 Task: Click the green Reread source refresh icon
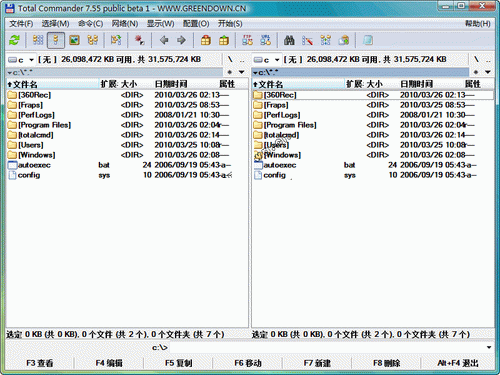(x=14, y=40)
